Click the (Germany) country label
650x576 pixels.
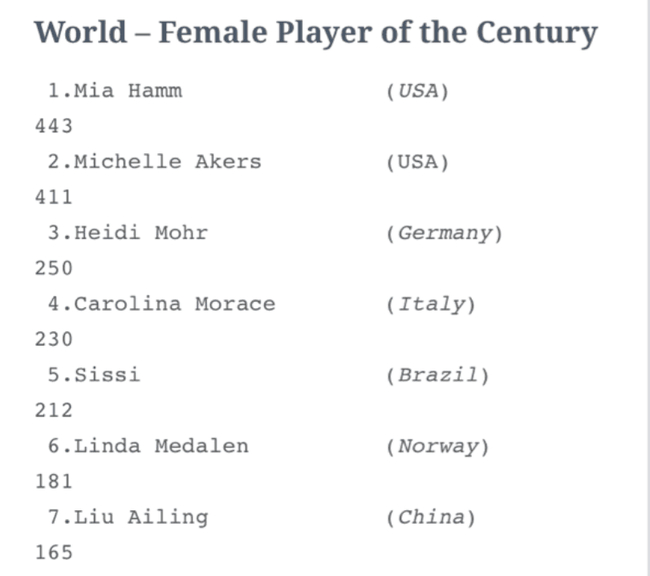click(x=444, y=233)
